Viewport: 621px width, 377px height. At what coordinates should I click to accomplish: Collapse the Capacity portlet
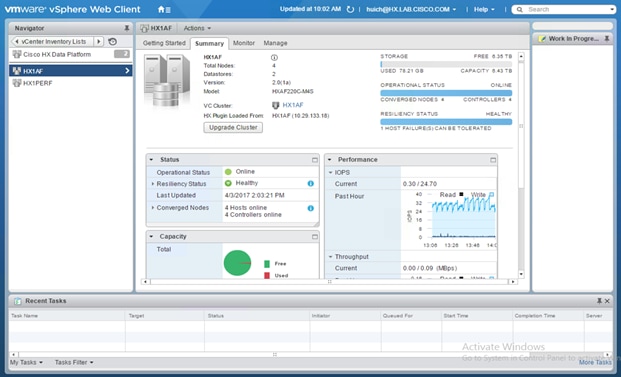[151, 236]
